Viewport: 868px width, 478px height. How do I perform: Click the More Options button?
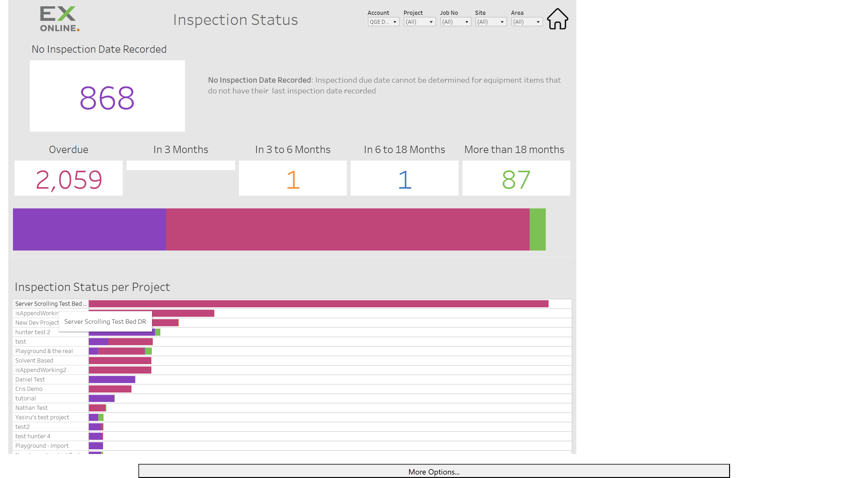pyautogui.click(x=434, y=471)
